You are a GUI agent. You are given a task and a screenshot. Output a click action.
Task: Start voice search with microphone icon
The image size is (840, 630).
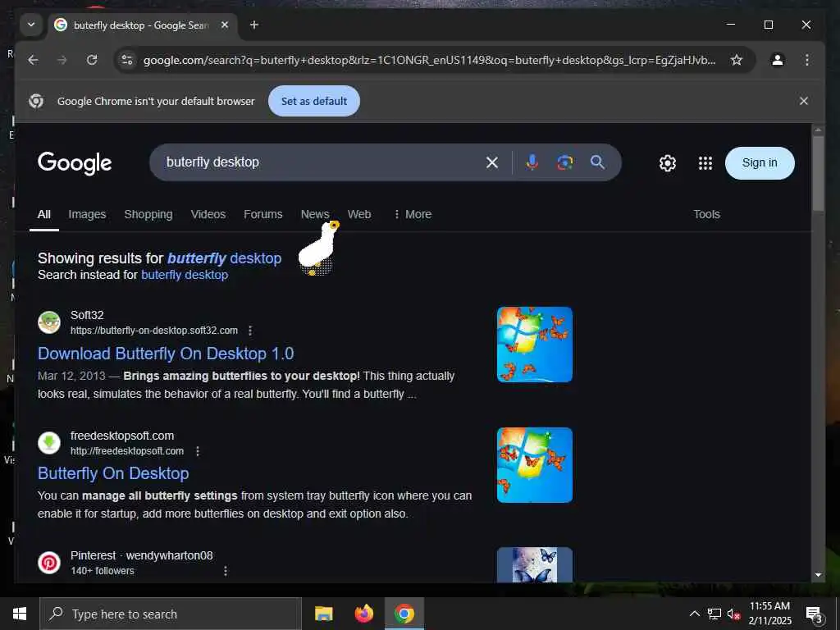532,162
